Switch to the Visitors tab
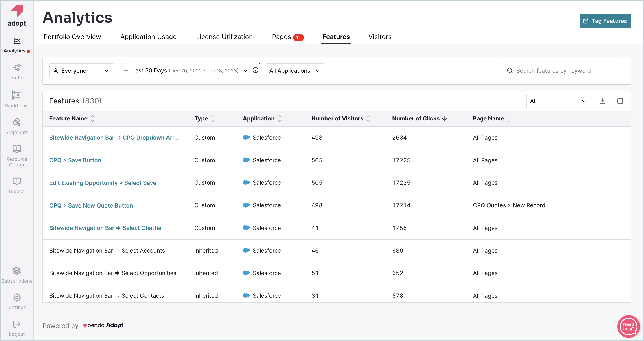Image resolution: width=644 pixels, height=341 pixels. pyautogui.click(x=380, y=37)
